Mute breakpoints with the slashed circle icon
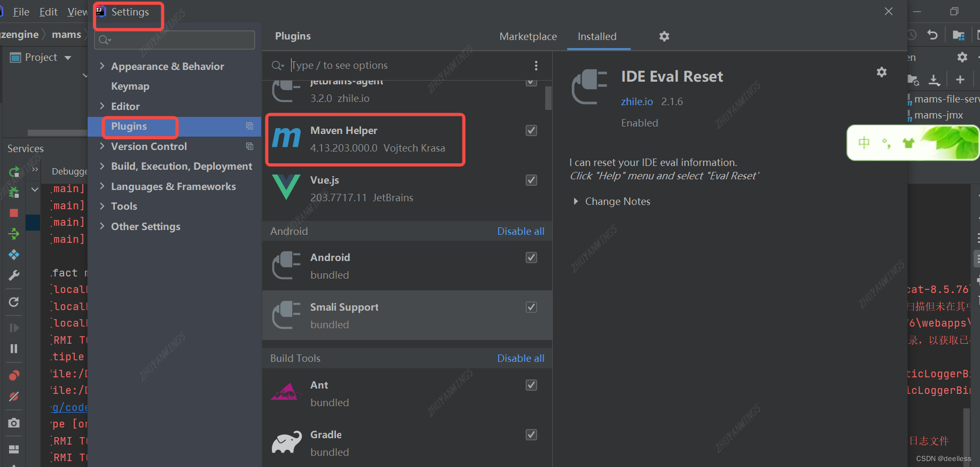 point(14,397)
